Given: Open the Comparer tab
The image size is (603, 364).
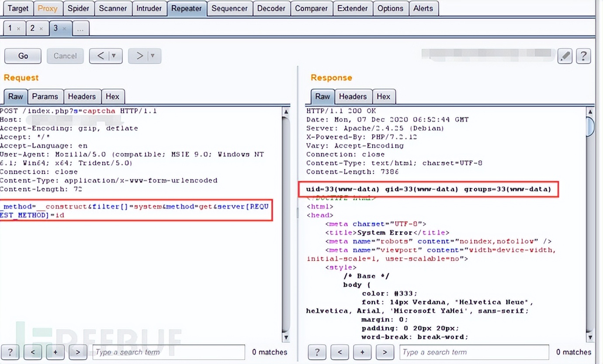Looking at the screenshot, I should coord(312,8).
